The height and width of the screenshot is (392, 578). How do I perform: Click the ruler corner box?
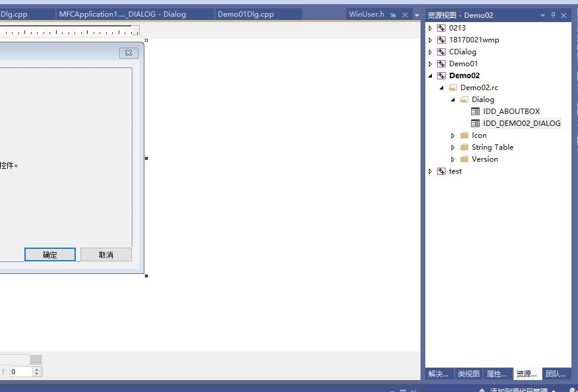[135, 30]
